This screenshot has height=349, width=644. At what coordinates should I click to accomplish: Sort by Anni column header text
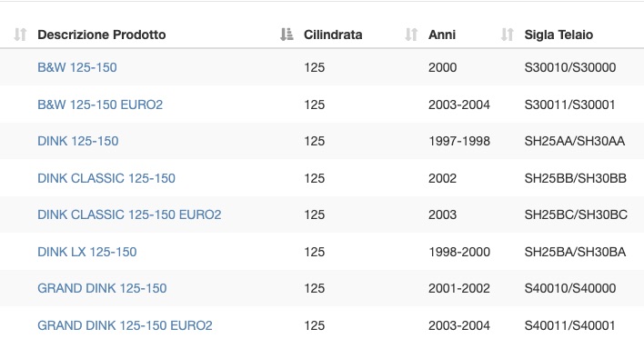tap(442, 35)
